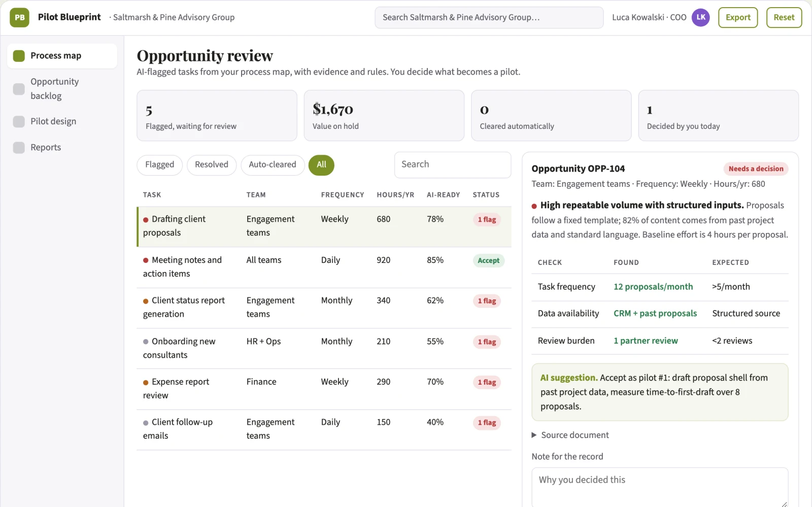Click the 1 flag badge for Drafting client proposals
This screenshot has width=812, height=507.
[x=487, y=220]
